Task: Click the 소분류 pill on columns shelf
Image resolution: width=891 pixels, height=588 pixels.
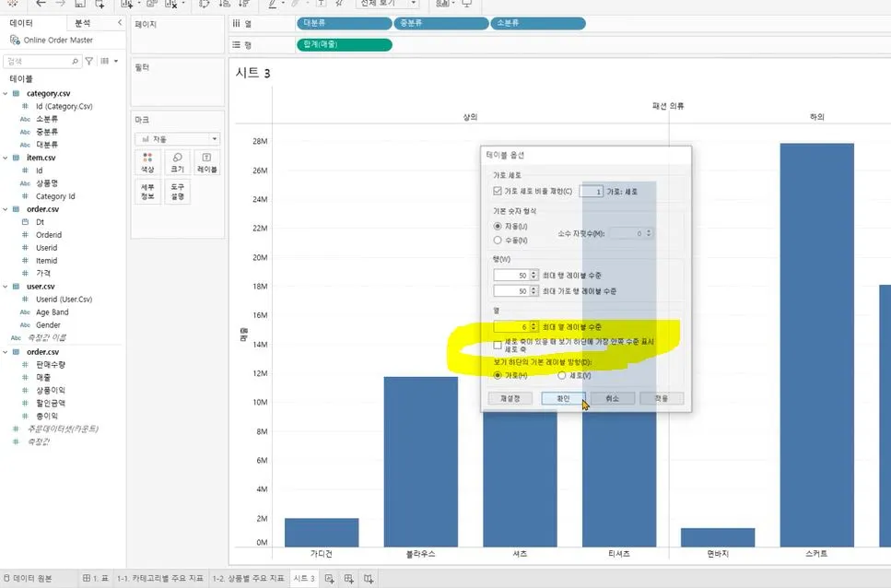Action: click(x=538, y=23)
